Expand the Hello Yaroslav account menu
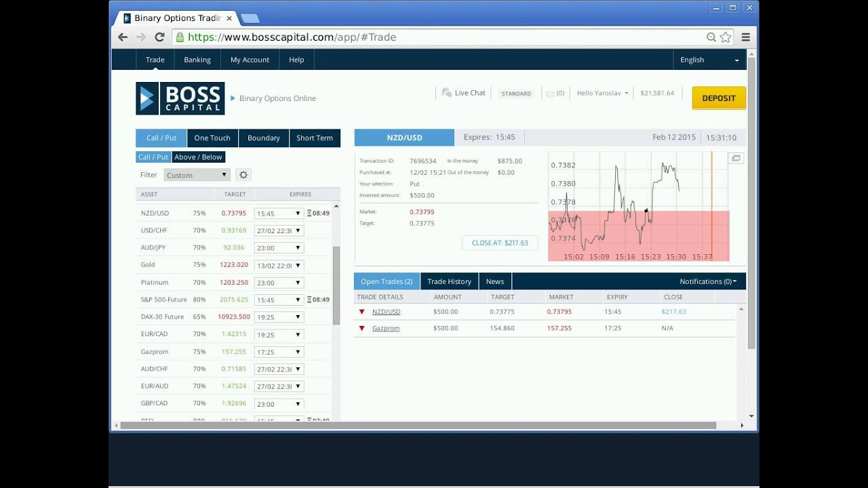The width and height of the screenshot is (868, 488). coord(602,93)
